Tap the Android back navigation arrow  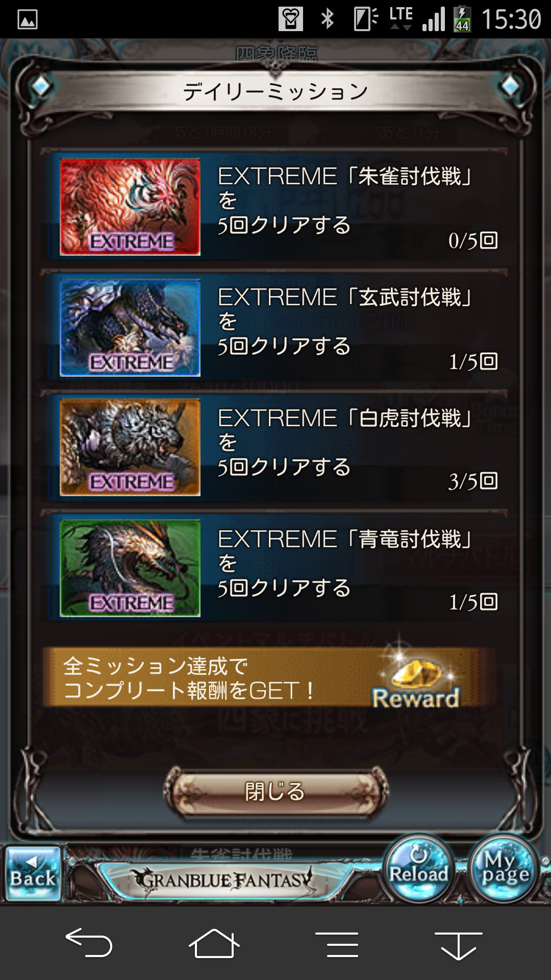coord(89,942)
